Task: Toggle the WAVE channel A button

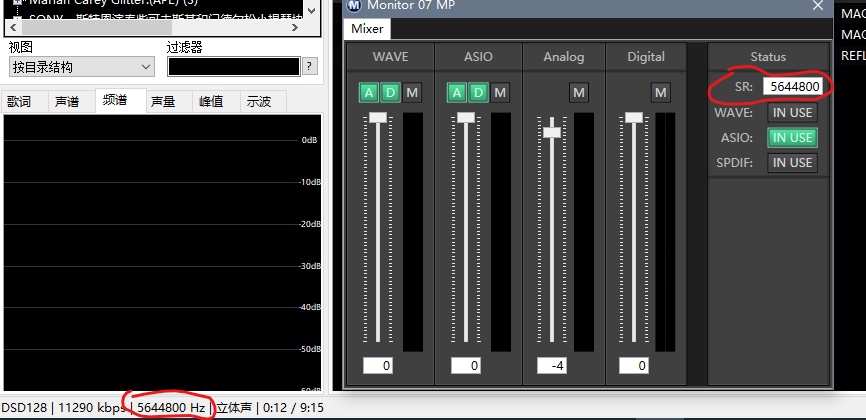Action: coord(369,93)
